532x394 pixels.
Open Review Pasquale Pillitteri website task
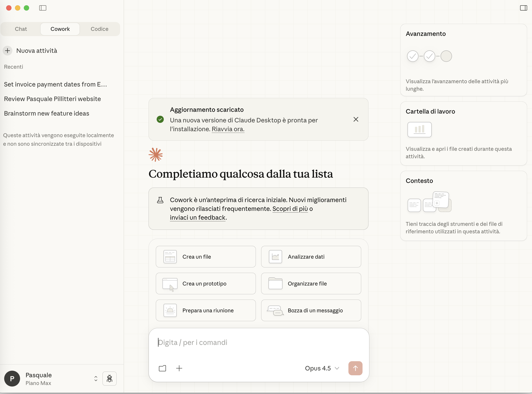click(x=52, y=99)
